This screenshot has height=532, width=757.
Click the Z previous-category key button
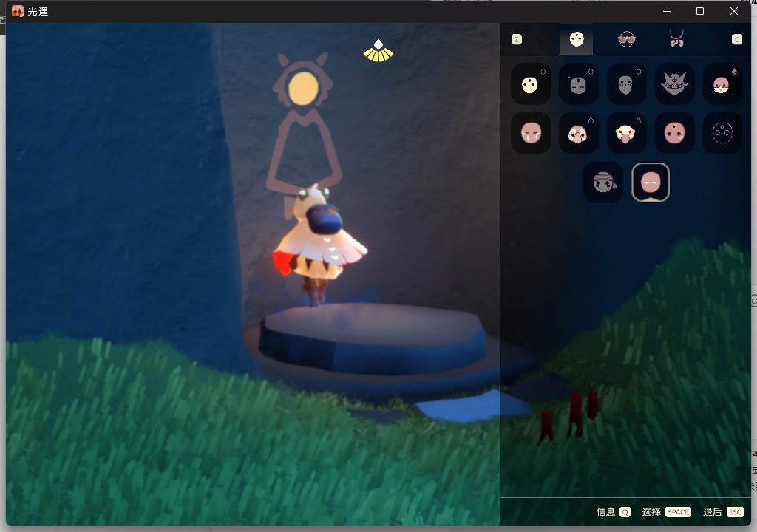tap(517, 40)
